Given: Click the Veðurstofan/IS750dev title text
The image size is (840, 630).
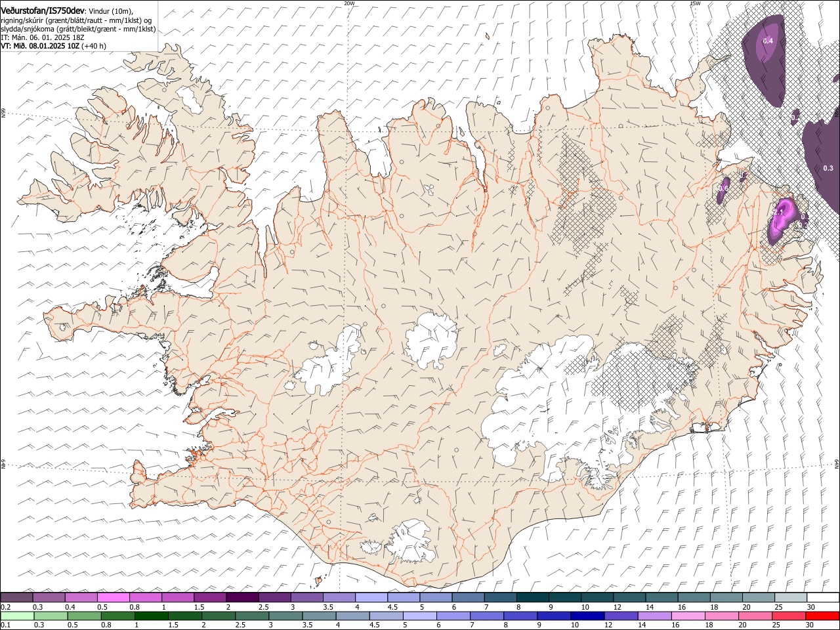Looking at the screenshot, I should pyautogui.click(x=43, y=10).
